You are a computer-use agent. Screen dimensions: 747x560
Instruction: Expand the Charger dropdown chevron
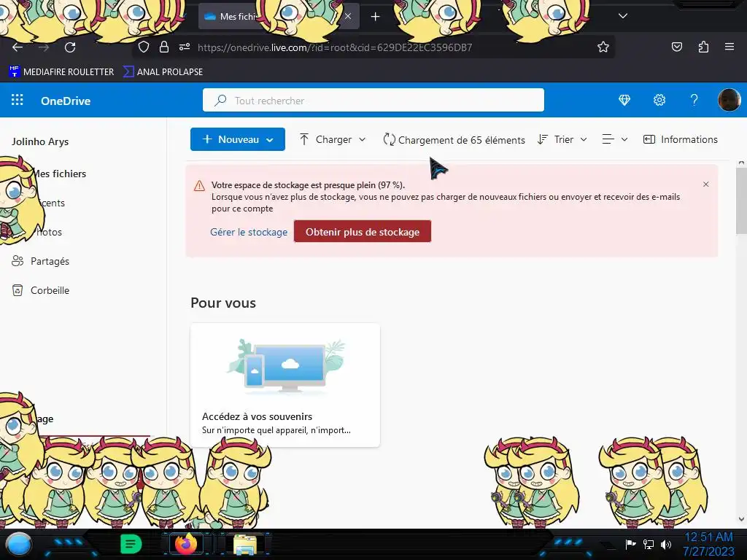(x=362, y=139)
